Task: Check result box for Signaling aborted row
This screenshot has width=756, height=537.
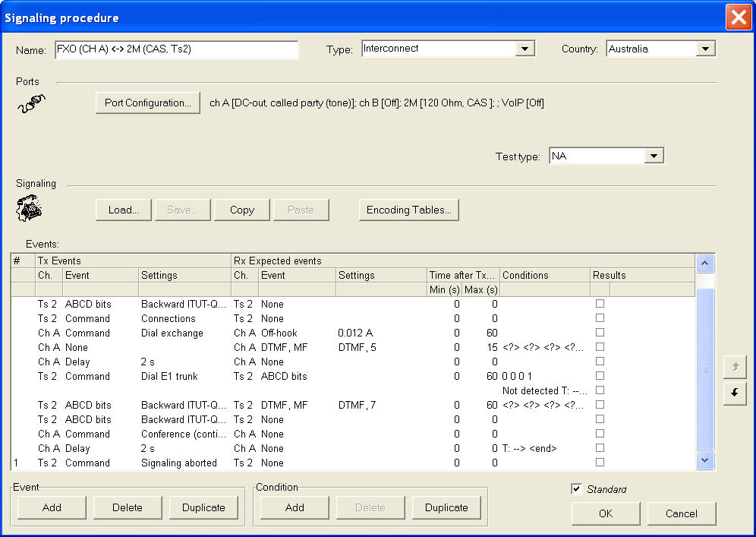Action: [x=600, y=463]
